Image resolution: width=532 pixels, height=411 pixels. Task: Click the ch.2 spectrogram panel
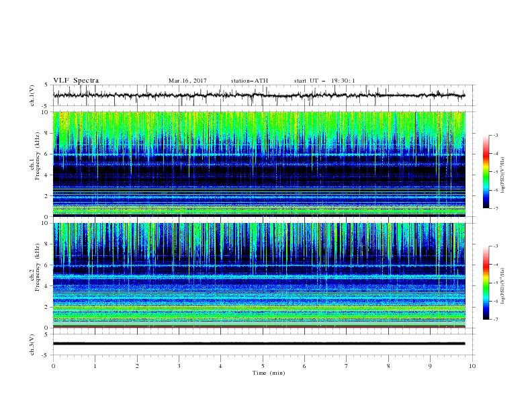point(259,275)
